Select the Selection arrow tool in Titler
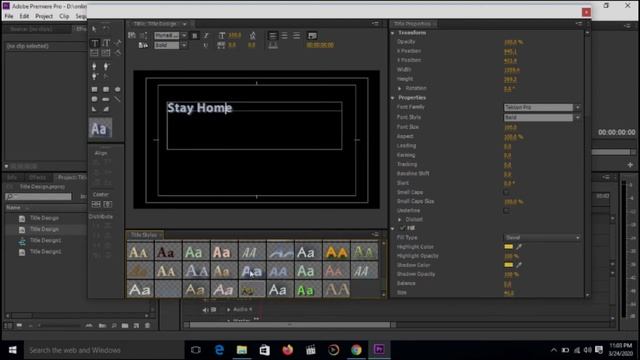640x360 pixels. [94, 29]
